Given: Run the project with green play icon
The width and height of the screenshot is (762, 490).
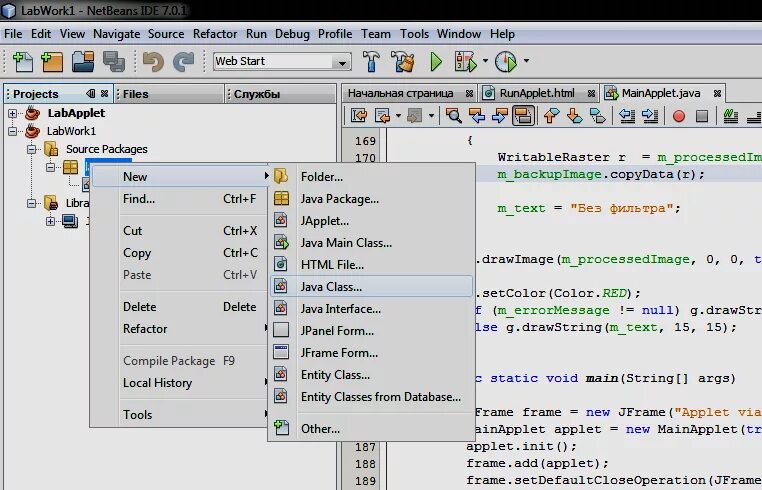Looking at the screenshot, I should click(436, 62).
